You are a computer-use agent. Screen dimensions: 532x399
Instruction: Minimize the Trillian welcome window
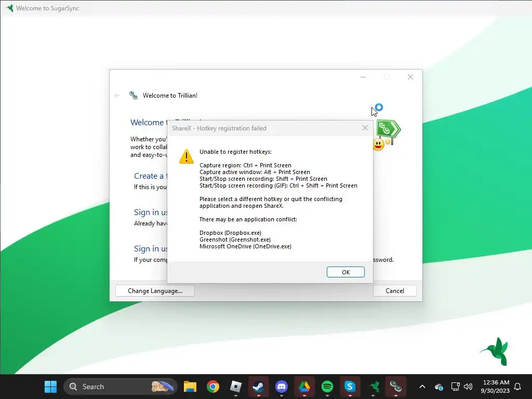tap(363, 77)
